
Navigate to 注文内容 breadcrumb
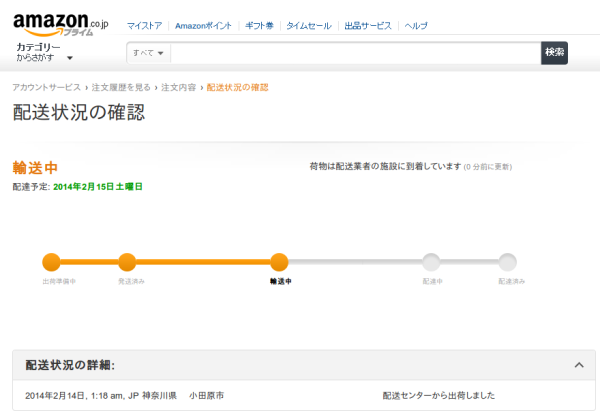pyautogui.click(x=179, y=88)
